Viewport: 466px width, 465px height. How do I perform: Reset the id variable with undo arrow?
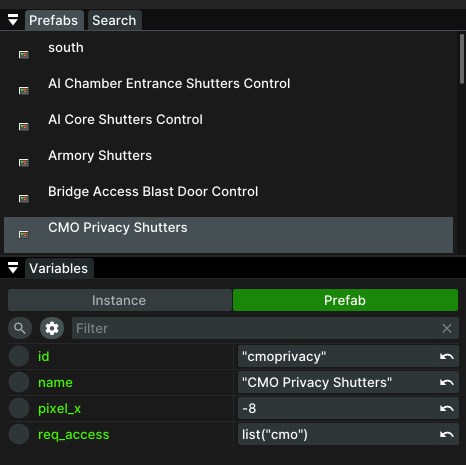pos(447,357)
